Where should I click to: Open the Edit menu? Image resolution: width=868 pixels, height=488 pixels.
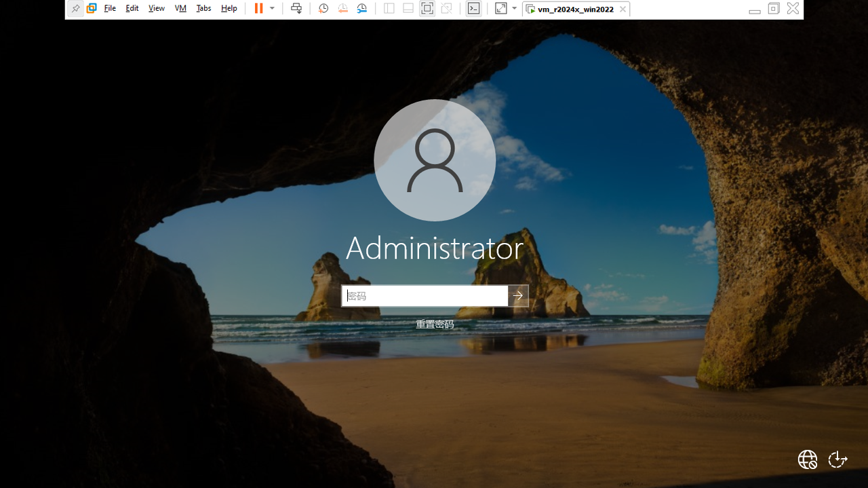click(x=132, y=9)
